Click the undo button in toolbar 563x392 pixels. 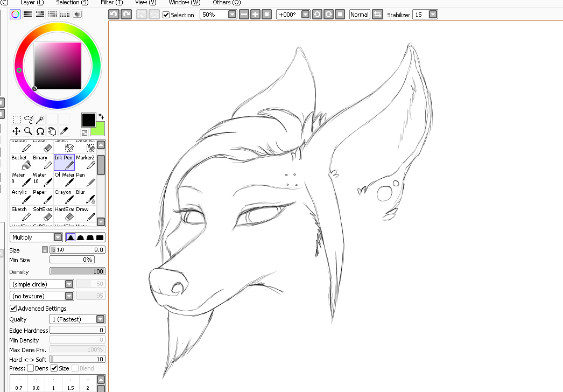point(114,15)
